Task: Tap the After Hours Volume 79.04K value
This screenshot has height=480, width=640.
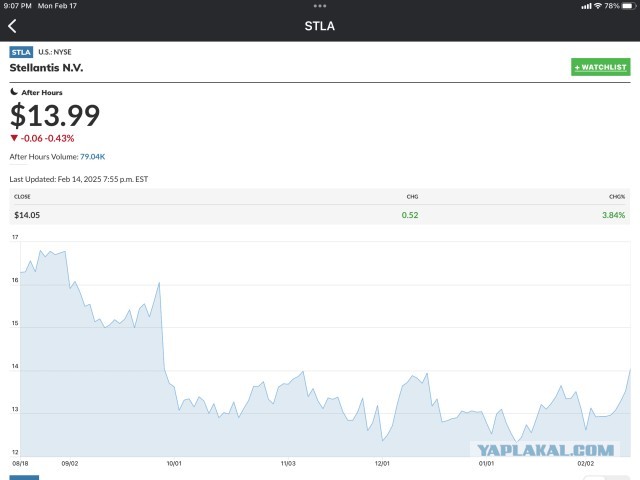Action: click(x=93, y=157)
